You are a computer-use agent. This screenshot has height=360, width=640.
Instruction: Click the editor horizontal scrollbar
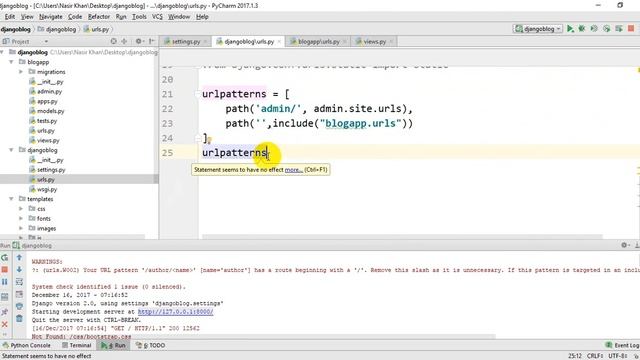point(402,237)
